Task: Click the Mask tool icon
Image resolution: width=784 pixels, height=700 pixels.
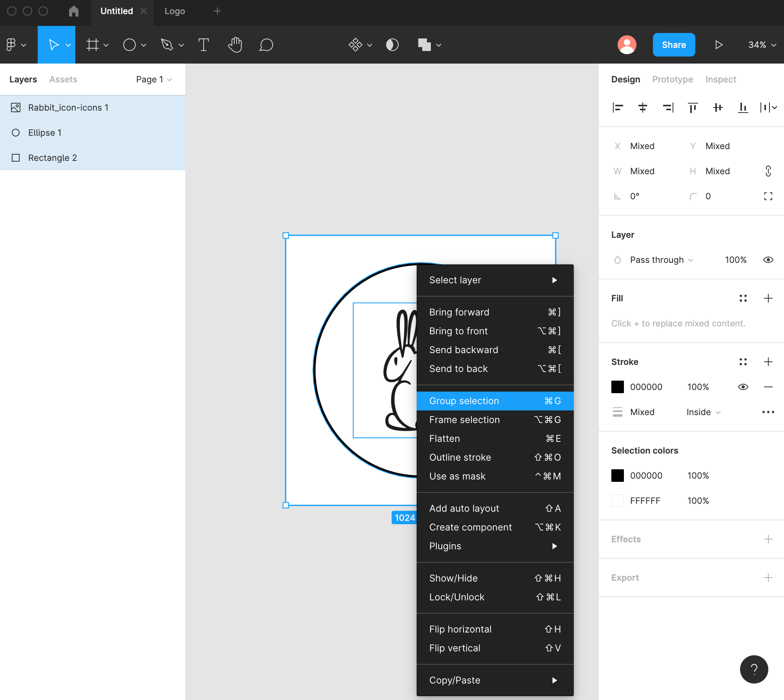Action: pos(392,45)
